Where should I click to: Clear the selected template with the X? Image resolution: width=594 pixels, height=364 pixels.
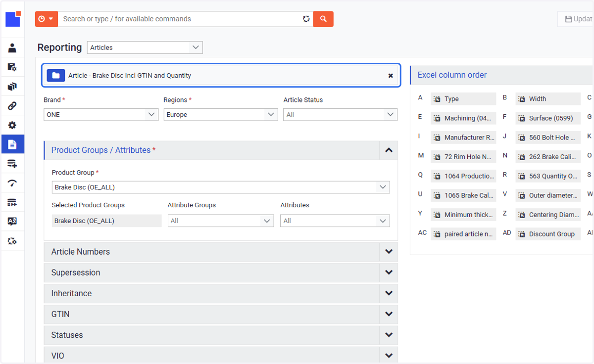point(391,76)
